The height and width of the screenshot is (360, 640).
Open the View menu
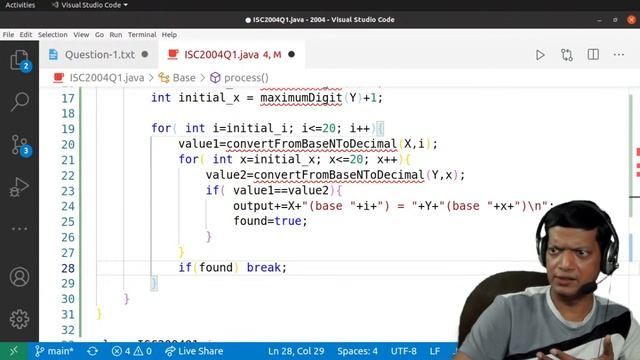[x=81, y=35]
